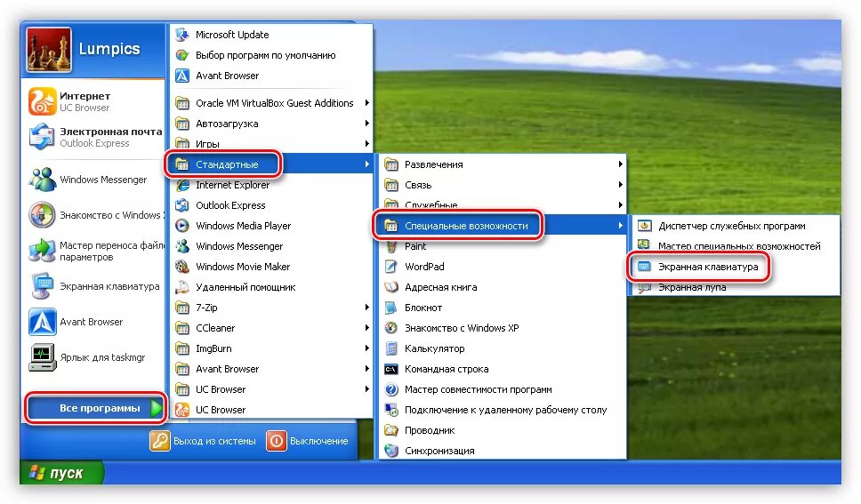Image resolution: width=861 pixels, height=504 pixels.
Task: Click the Знакомство с Windows icon in left pane
Action: click(43, 215)
